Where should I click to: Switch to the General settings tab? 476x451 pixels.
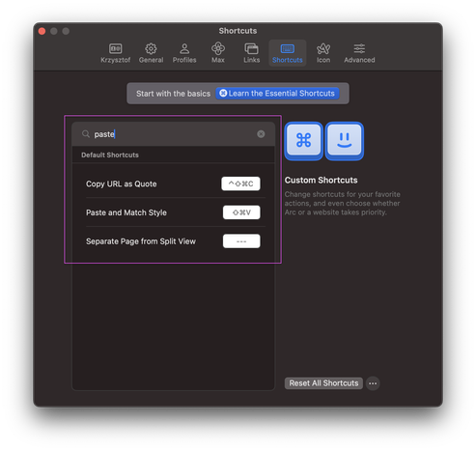(151, 53)
